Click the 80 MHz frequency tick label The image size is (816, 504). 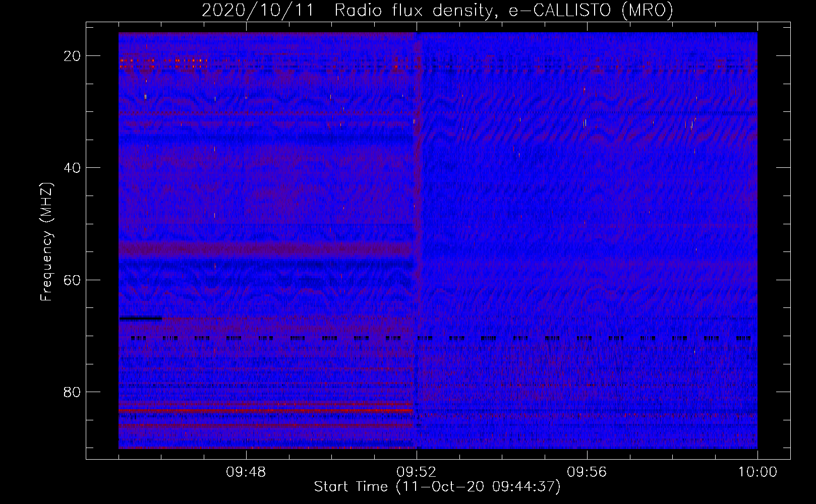pyautogui.click(x=73, y=392)
